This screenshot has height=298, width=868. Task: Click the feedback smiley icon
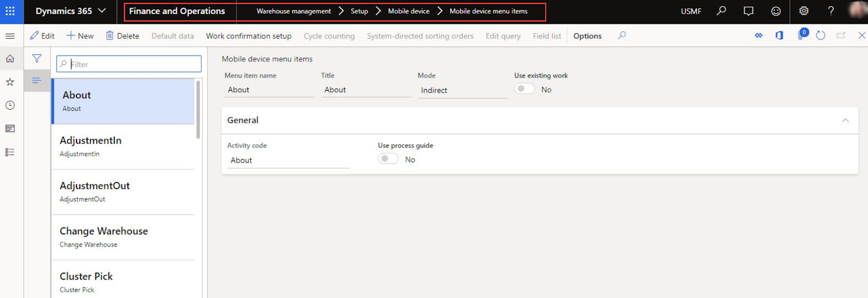click(x=776, y=11)
